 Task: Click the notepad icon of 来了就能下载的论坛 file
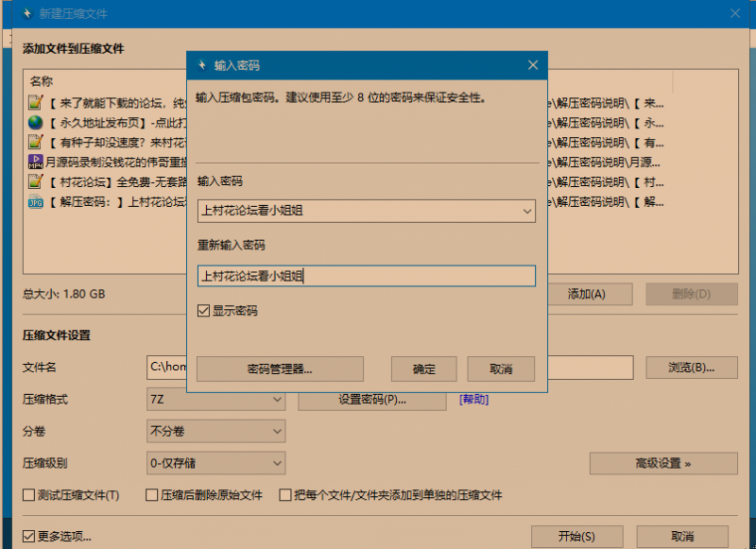pos(35,102)
